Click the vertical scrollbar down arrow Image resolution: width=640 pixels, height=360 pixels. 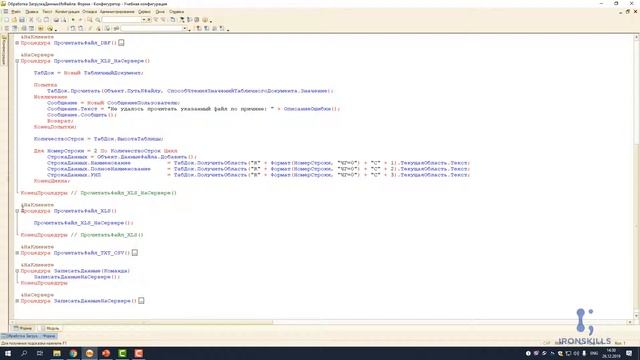click(x=636, y=316)
